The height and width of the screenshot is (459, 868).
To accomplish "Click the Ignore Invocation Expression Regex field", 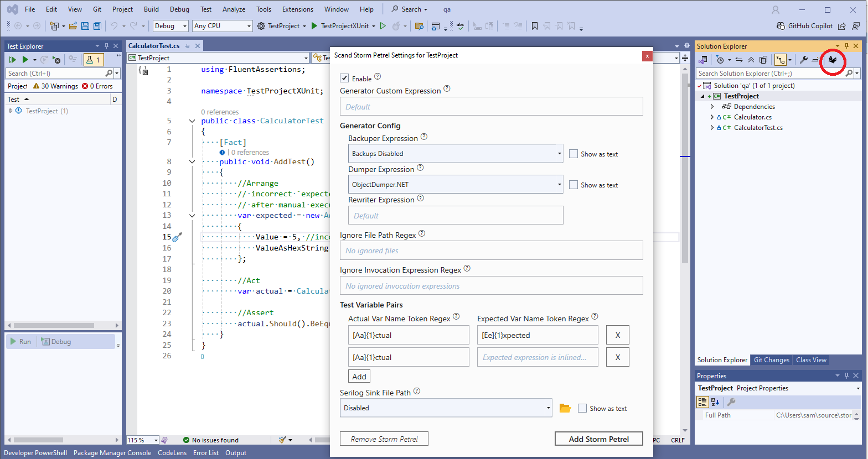I will click(x=492, y=286).
